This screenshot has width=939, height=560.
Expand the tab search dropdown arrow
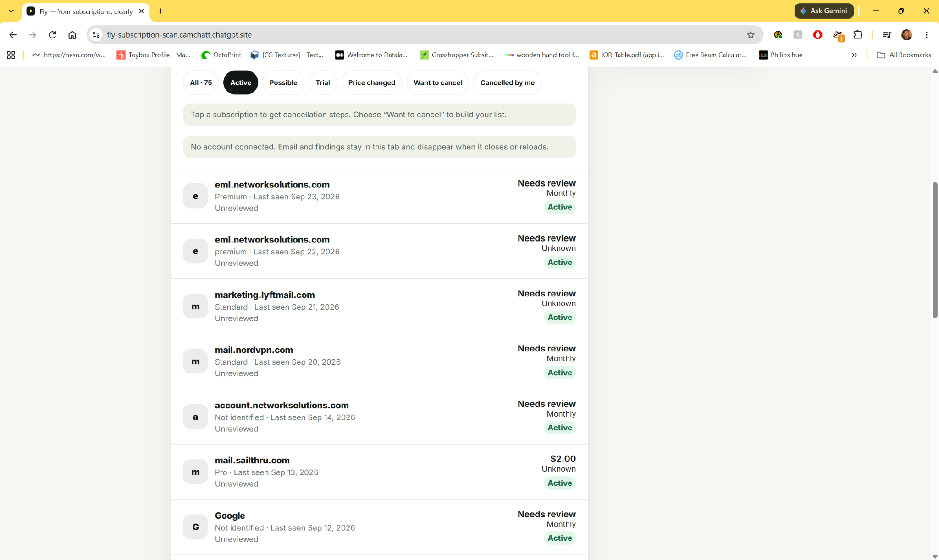pos(11,11)
